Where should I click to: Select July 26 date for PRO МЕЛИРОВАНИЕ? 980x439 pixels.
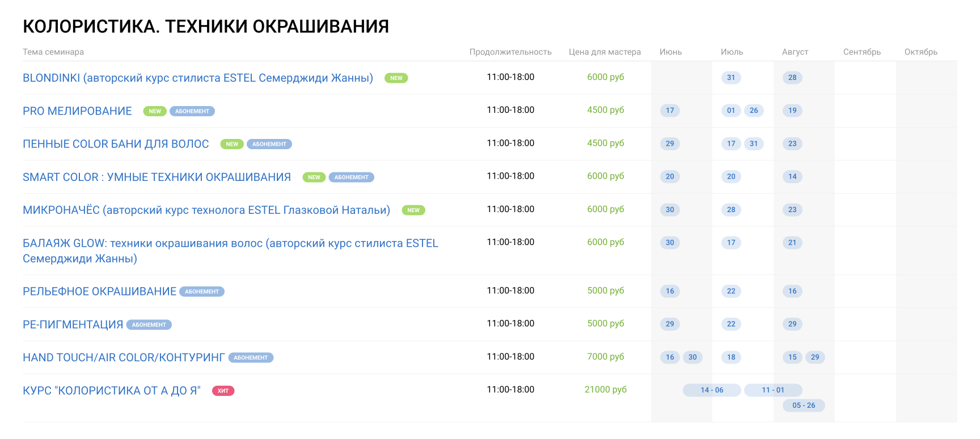coord(754,111)
